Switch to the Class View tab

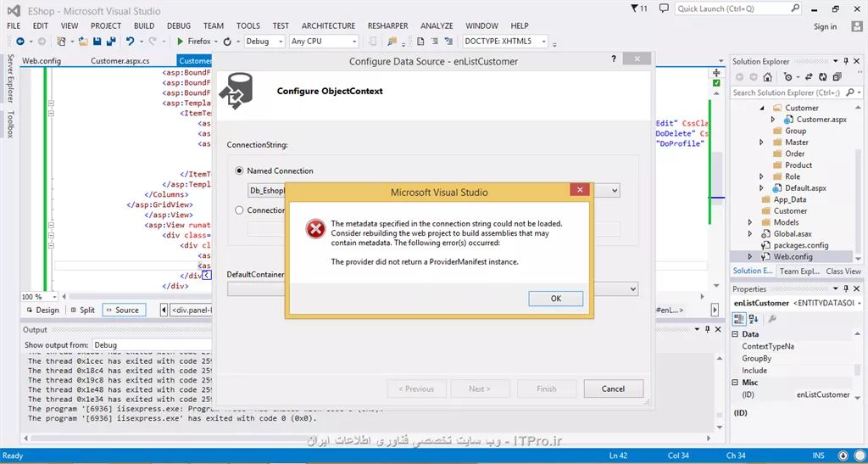[x=843, y=271]
